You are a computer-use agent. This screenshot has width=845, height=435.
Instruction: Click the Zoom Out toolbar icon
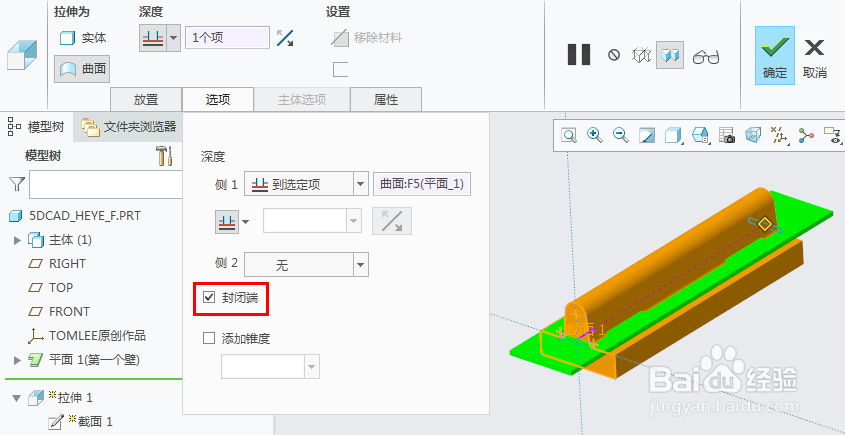tap(621, 135)
